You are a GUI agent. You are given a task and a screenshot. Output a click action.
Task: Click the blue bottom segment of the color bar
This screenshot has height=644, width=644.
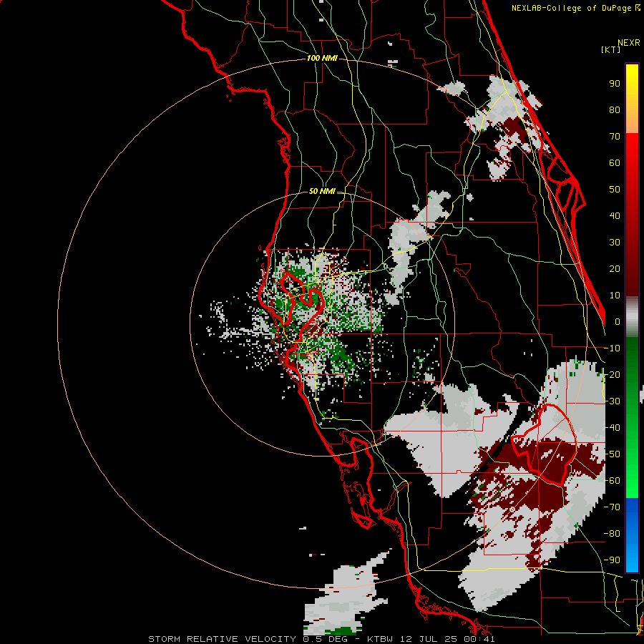[x=632, y=535]
